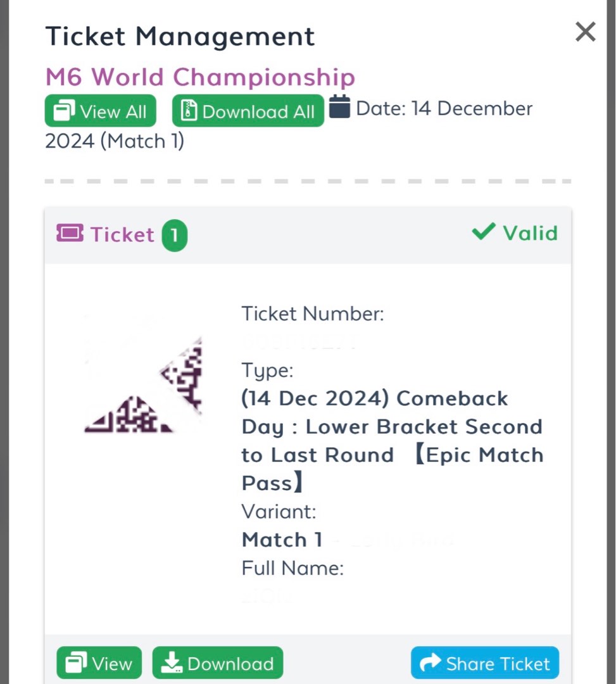Select the calendar icon next to the date
The height and width of the screenshot is (684, 616).
(340, 108)
